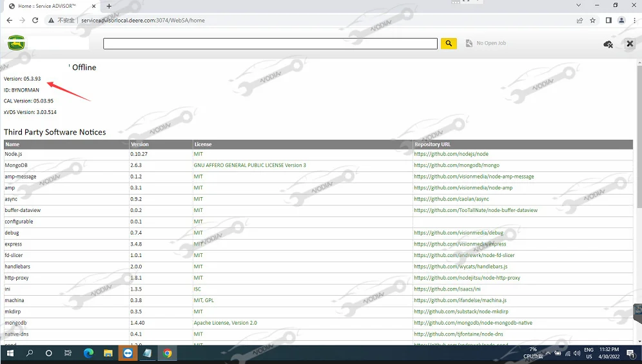The image size is (642, 364).
Task: Click the Apache License, Version 2.0 text
Action: pyautogui.click(x=225, y=323)
